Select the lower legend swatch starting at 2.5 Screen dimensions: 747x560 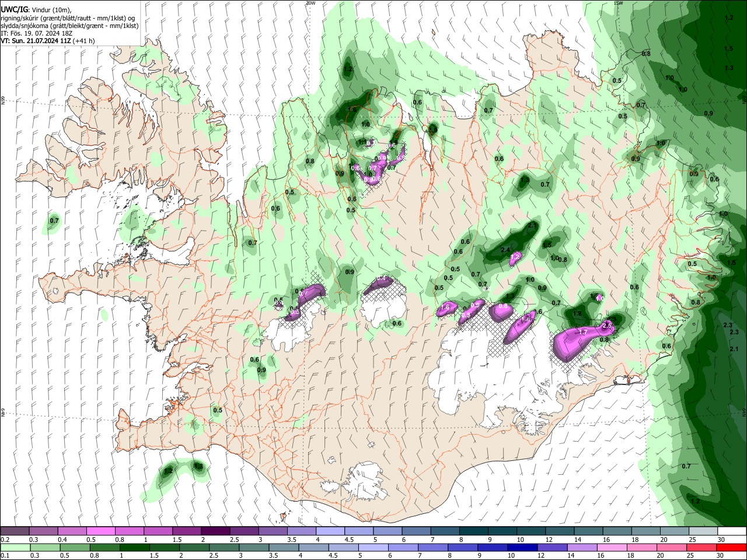coord(224,547)
